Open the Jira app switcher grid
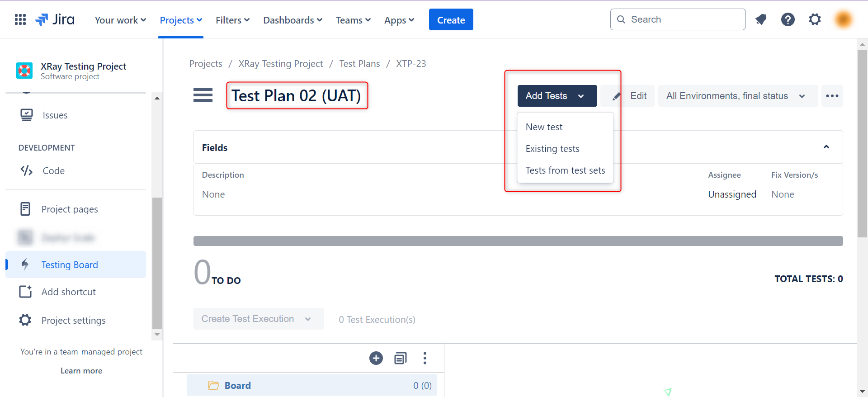This screenshot has width=868, height=397. [20, 19]
